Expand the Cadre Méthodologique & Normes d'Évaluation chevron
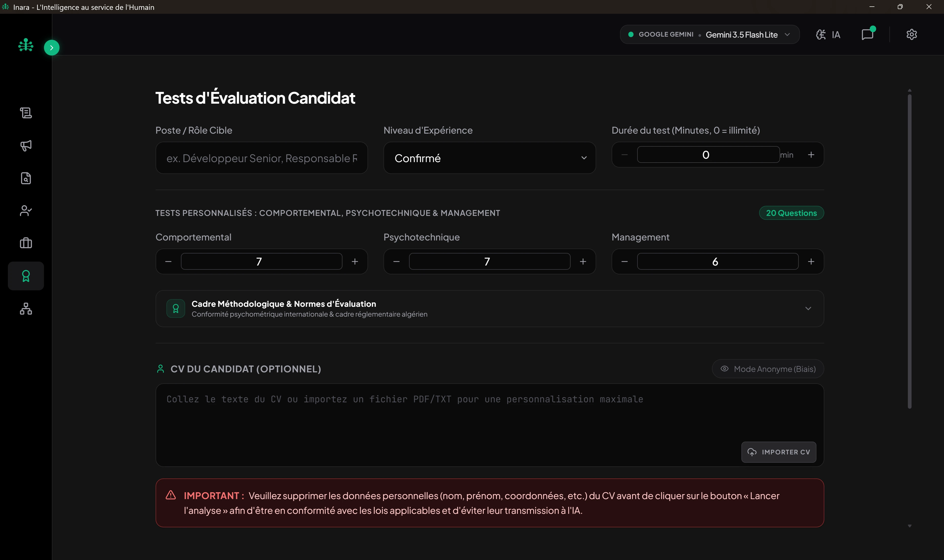This screenshot has height=560, width=944. click(x=808, y=308)
